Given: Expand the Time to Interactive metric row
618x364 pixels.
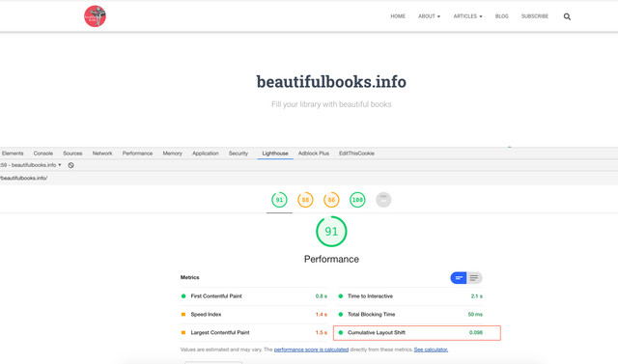Looking at the screenshot, I should (x=409, y=296).
